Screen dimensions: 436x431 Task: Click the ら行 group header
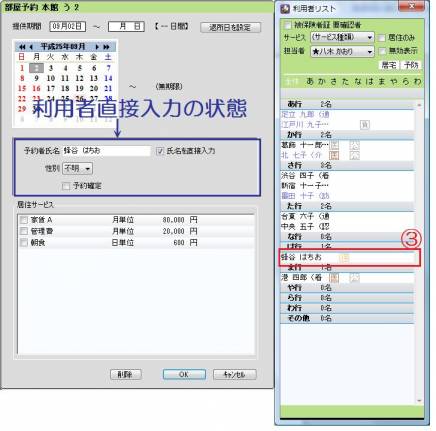click(347, 298)
